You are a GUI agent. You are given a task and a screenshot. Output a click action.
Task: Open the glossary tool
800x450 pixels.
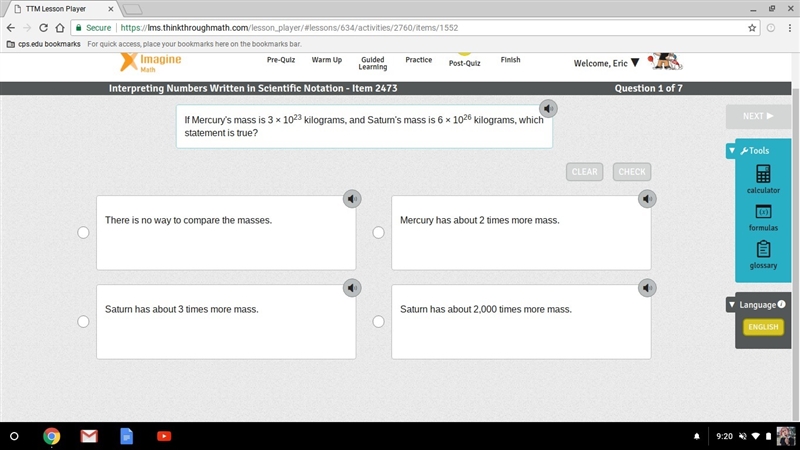pos(763,255)
